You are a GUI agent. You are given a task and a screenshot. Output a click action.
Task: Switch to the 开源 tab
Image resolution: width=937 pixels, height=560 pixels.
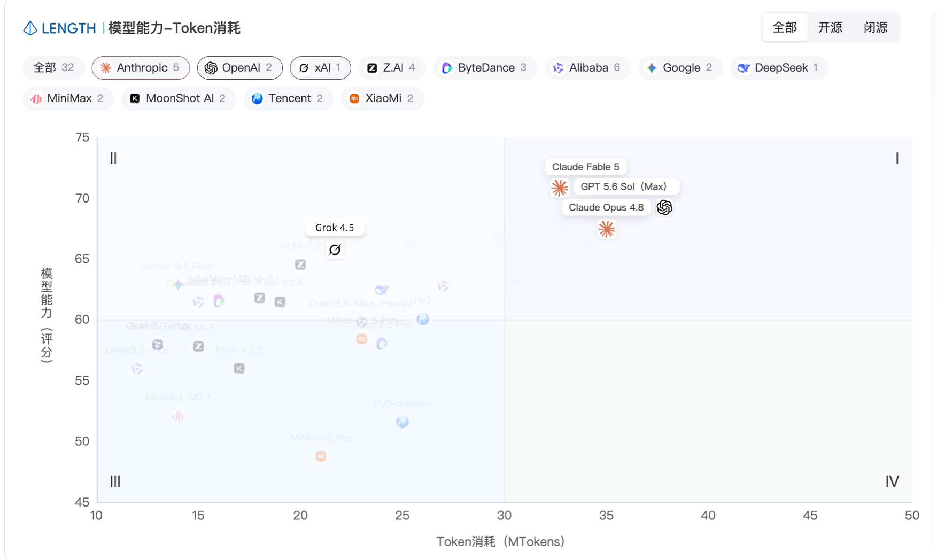click(x=830, y=27)
